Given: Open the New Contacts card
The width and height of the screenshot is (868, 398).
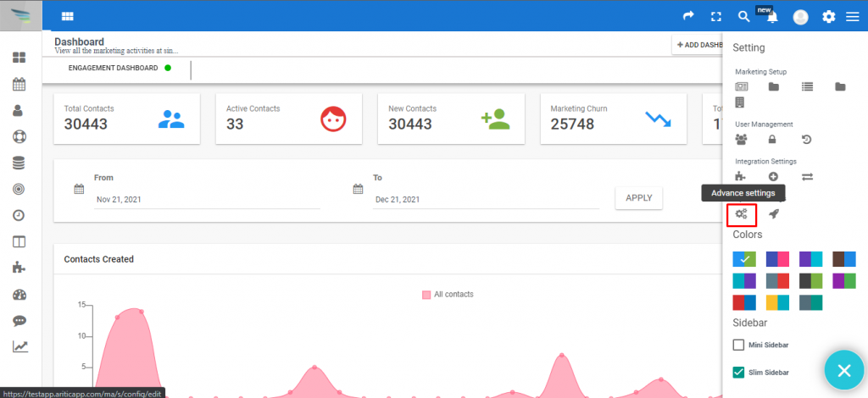Looking at the screenshot, I should (451, 119).
